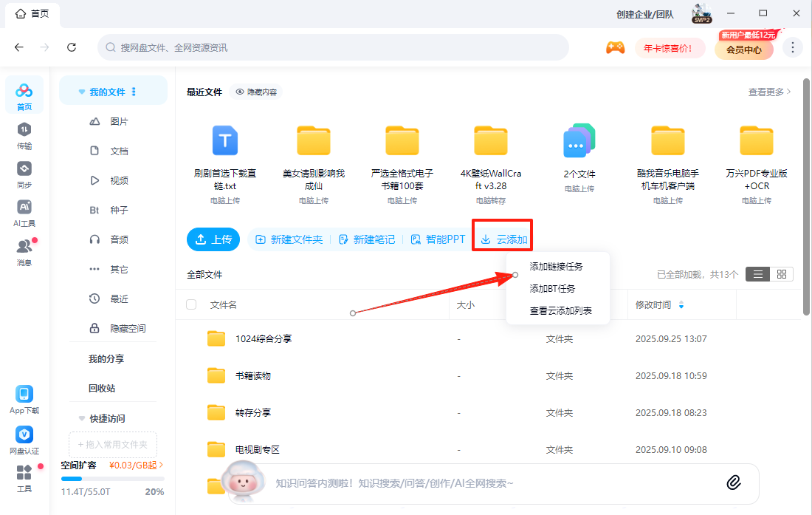Click the game controller icon
This screenshot has width=812, height=515.
(615, 47)
